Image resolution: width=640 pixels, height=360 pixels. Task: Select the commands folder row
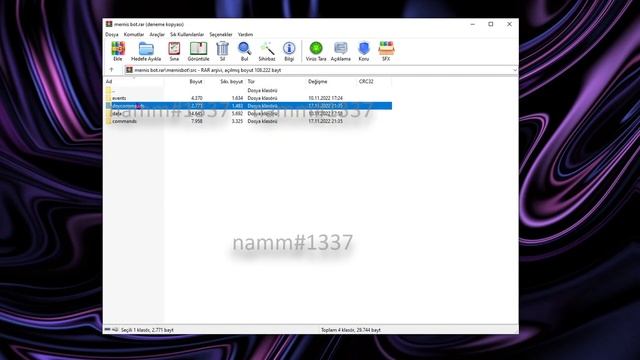tap(248, 121)
